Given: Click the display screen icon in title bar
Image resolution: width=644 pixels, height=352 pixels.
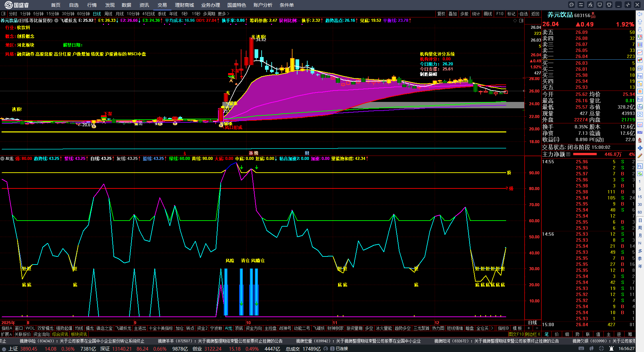Looking at the screenshot, I should click(600, 5).
